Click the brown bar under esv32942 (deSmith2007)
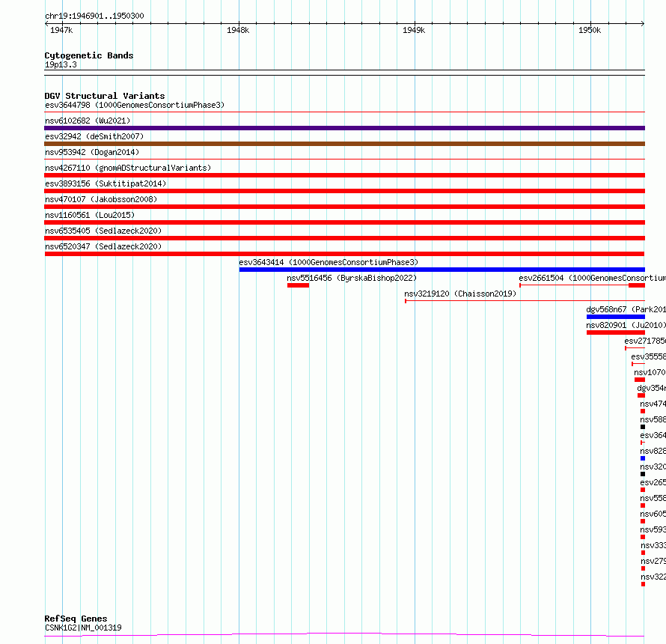The width and height of the screenshot is (666, 644). point(344,144)
